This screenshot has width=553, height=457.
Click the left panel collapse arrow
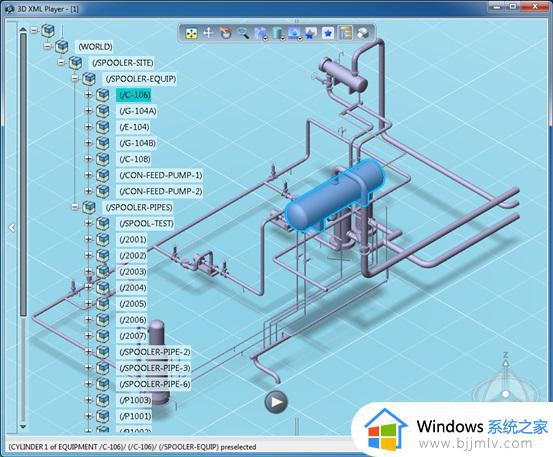(x=12, y=228)
